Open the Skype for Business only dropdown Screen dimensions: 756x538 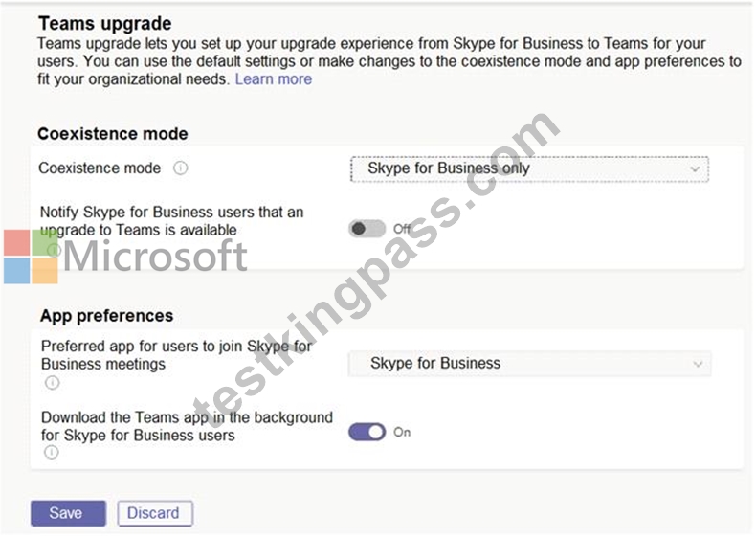click(x=529, y=168)
